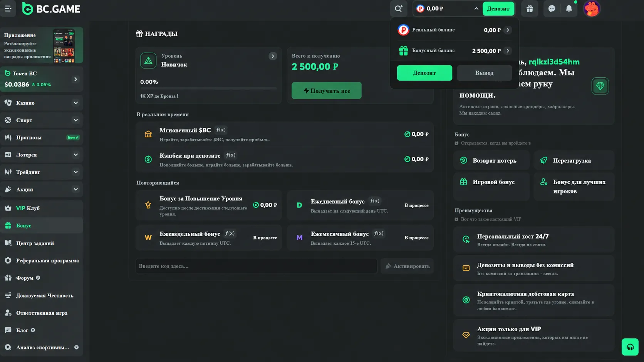Viewport: 644px width, 362px height.
Task: Click Депозит in the balance popup
Action: [424, 73]
